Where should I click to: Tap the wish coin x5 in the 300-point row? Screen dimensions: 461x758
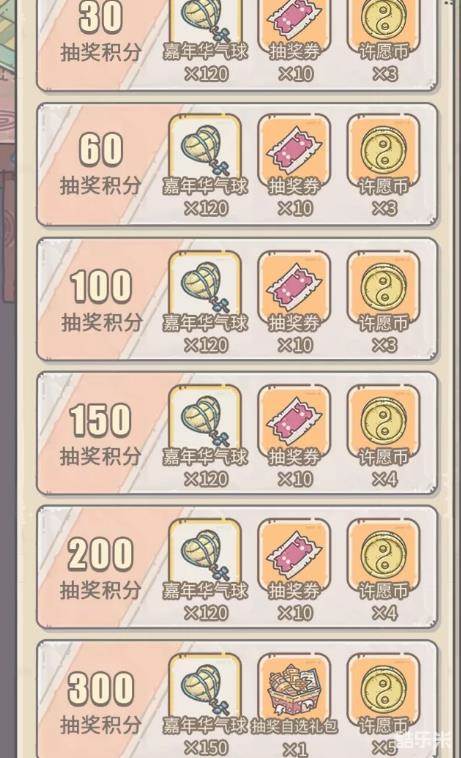point(384,690)
